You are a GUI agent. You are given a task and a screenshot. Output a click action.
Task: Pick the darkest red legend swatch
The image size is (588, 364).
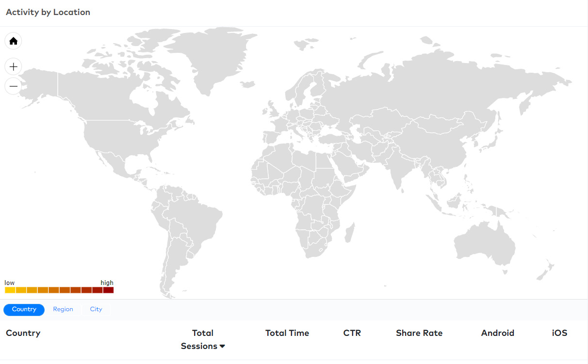(x=108, y=290)
